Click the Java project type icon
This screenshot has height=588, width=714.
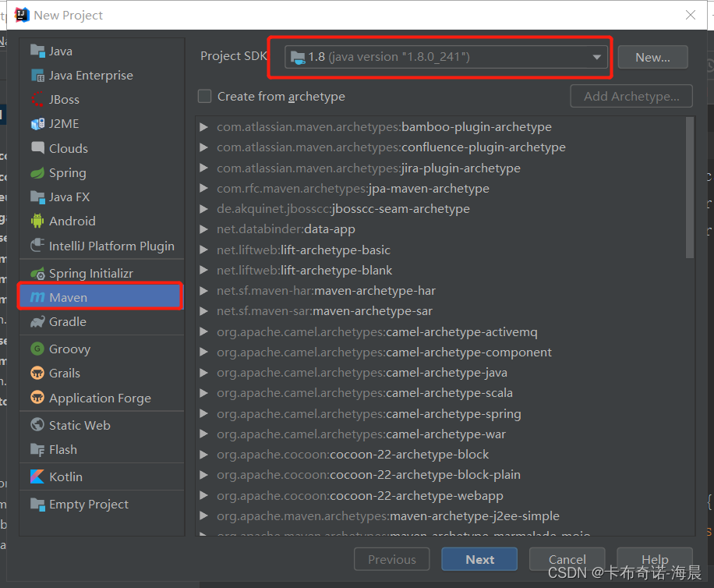pos(37,51)
